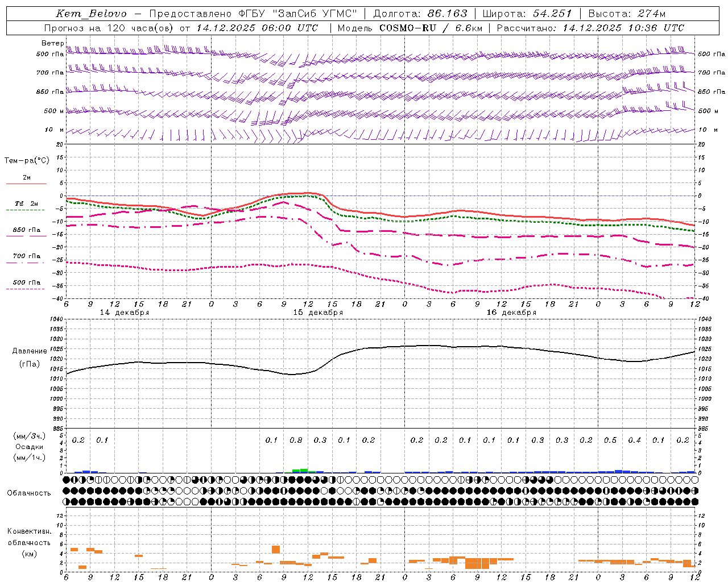Image resolution: width=728 pixels, height=582 pixels.
Task: Select the model name COSMO-RU / 6.6км
Action: point(431,28)
